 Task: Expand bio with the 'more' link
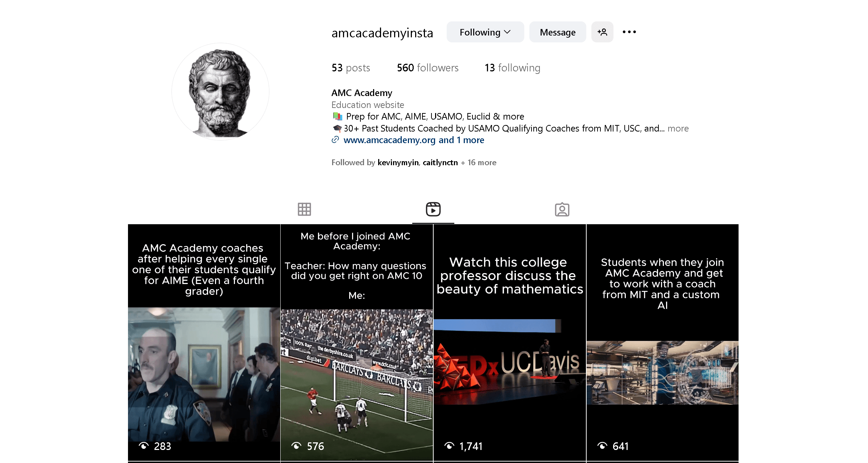click(678, 128)
